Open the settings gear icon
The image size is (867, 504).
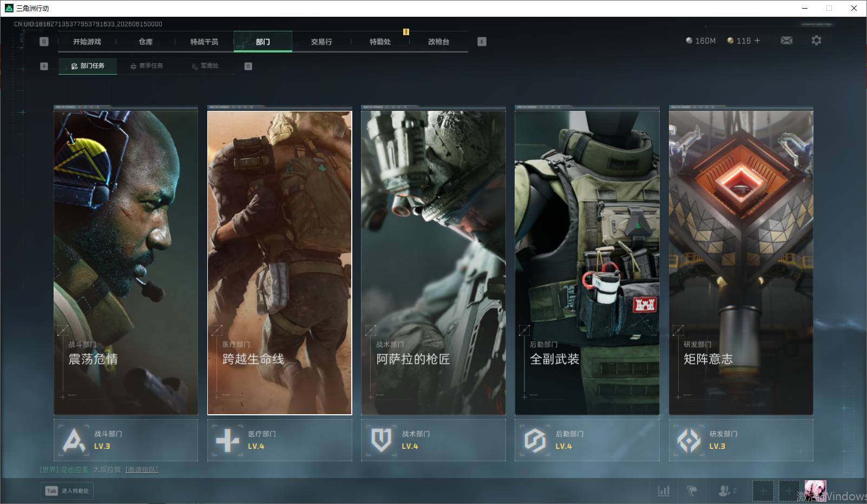tap(816, 41)
